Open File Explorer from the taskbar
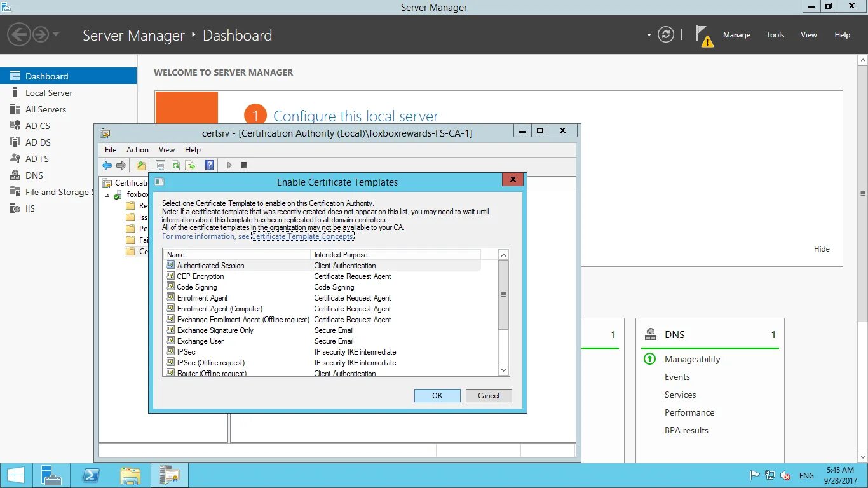The image size is (868, 488). pos(130,475)
